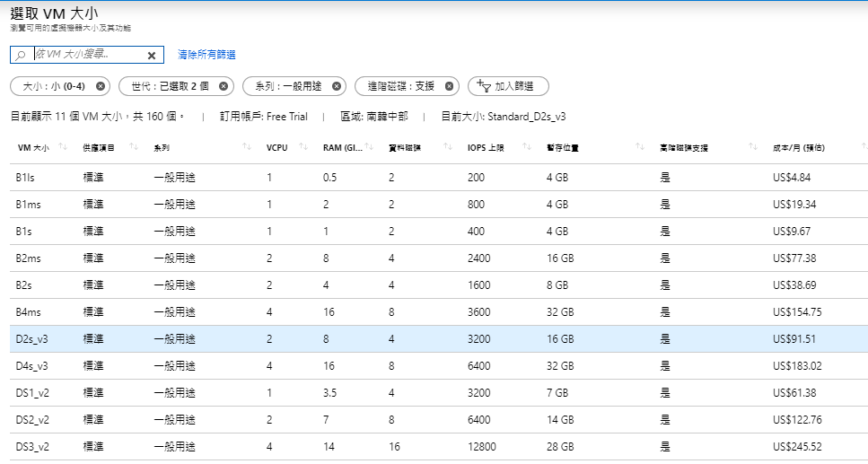Select the B1ls VM size row
Viewport: 868px width, 464px height.
[x=438, y=178]
